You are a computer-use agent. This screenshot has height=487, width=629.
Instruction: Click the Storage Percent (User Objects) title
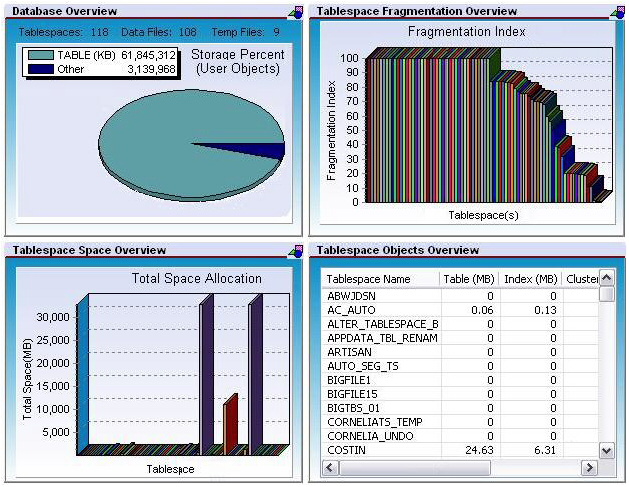click(238, 61)
